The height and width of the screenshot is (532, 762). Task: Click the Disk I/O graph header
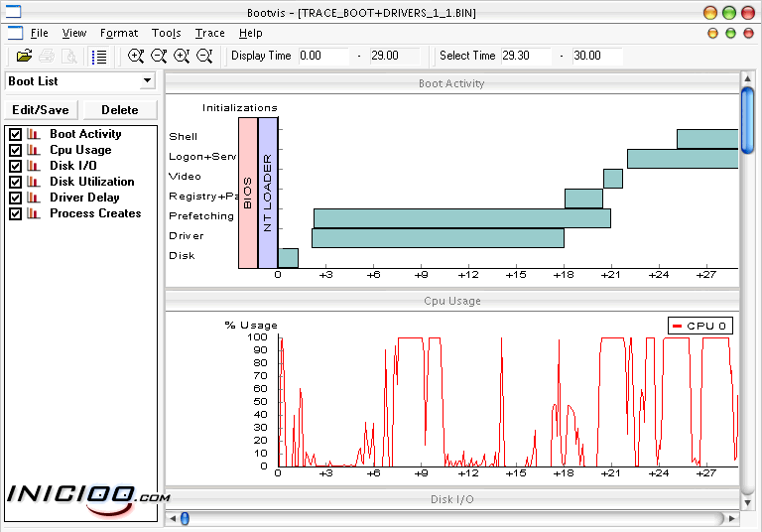[x=452, y=499]
